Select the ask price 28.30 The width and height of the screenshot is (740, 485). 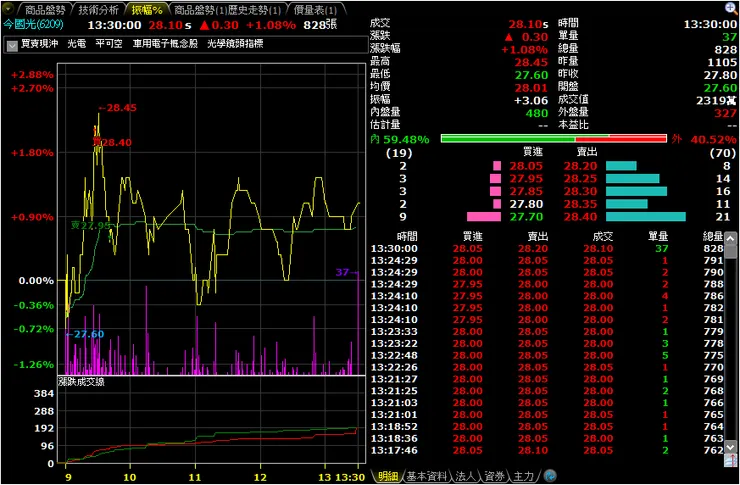(580, 192)
